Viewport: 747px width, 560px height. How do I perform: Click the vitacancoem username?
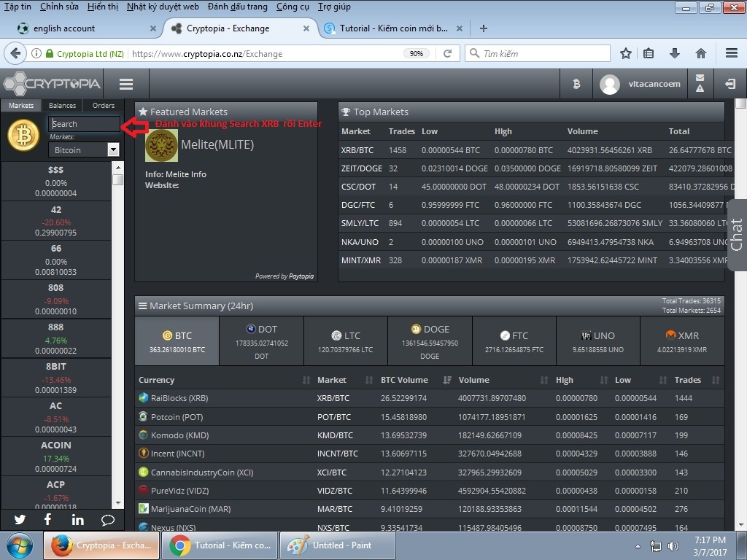pyautogui.click(x=654, y=84)
